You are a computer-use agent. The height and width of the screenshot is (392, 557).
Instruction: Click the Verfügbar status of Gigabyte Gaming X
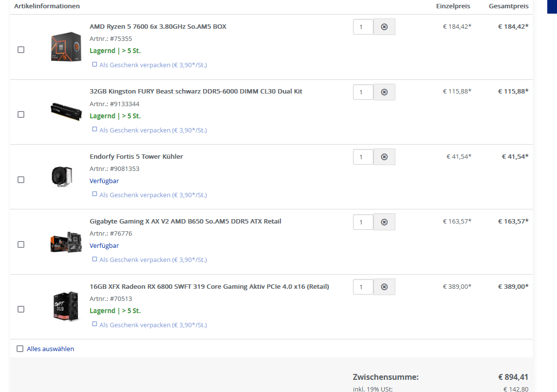pos(104,246)
